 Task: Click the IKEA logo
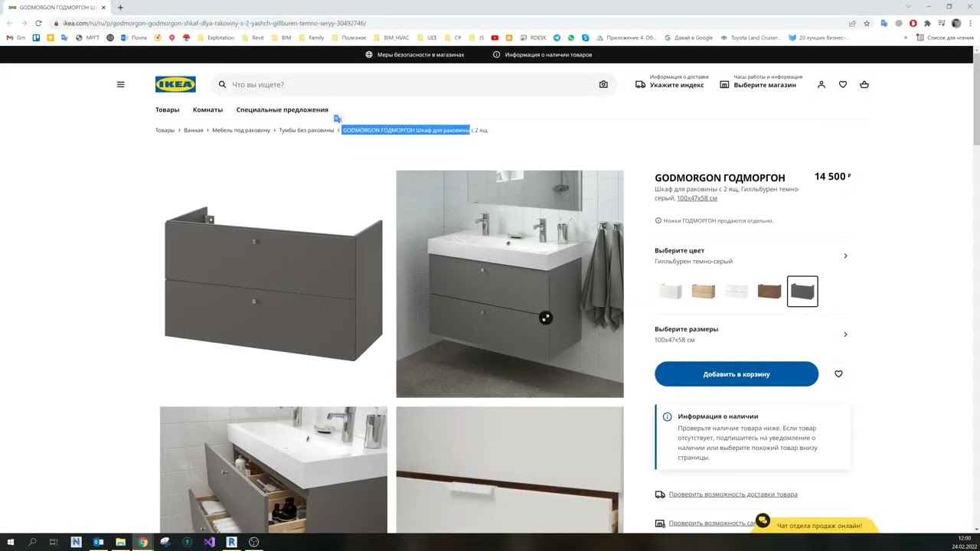click(x=175, y=84)
